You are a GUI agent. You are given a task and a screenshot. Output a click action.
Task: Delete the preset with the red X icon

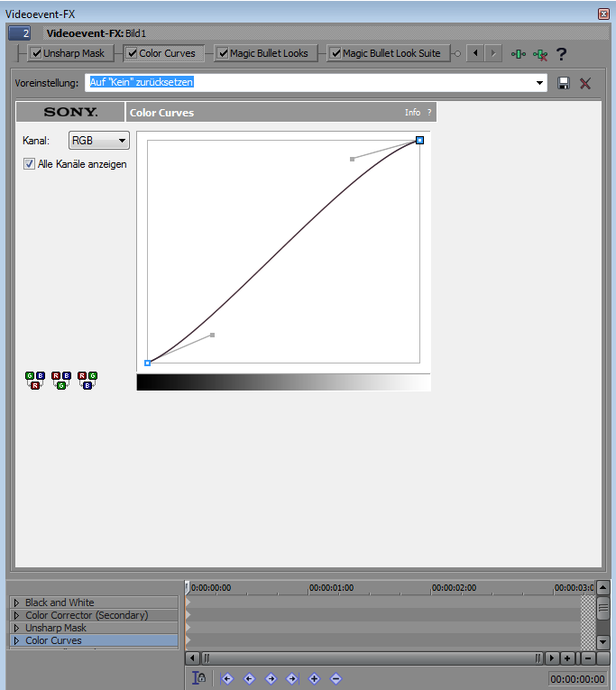click(x=584, y=83)
